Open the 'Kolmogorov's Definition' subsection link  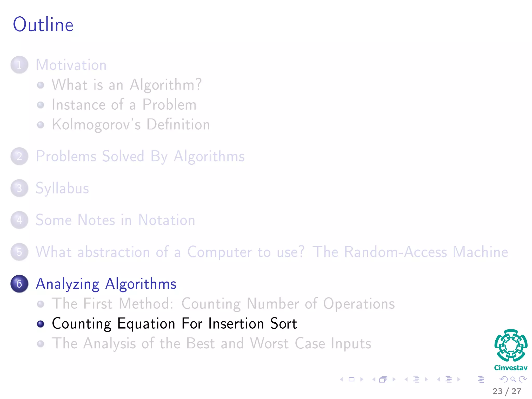[x=131, y=125]
